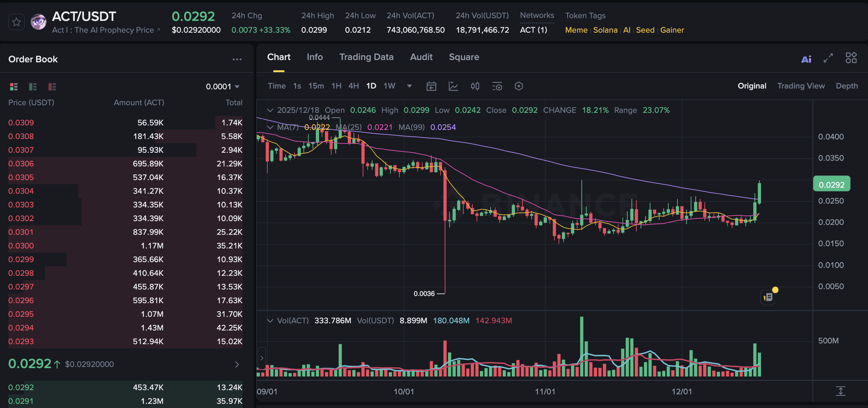Select the 1W timeframe button

pos(389,86)
